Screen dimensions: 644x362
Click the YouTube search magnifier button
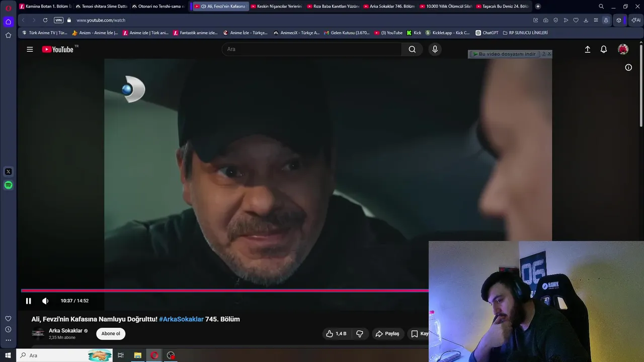pyautogui.click(x=412, y=49)
